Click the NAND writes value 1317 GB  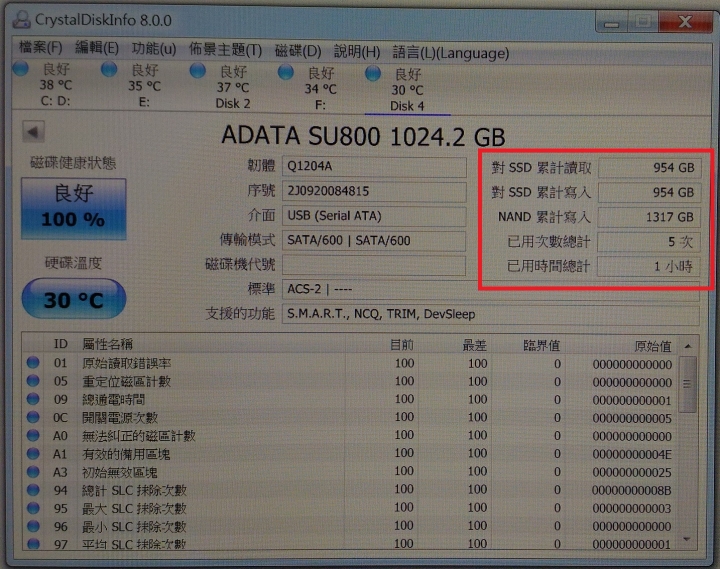coord(649,217)
